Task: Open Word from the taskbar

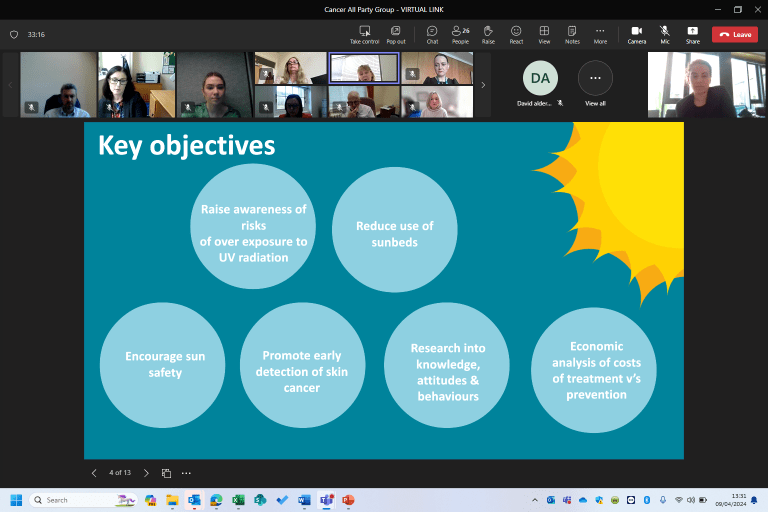Action: click(304, 500)
